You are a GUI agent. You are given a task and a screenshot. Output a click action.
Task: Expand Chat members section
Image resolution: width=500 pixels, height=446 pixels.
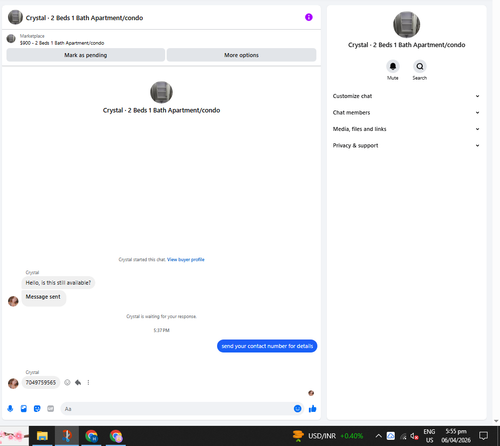pyautogui.click(x=406, y=112)
